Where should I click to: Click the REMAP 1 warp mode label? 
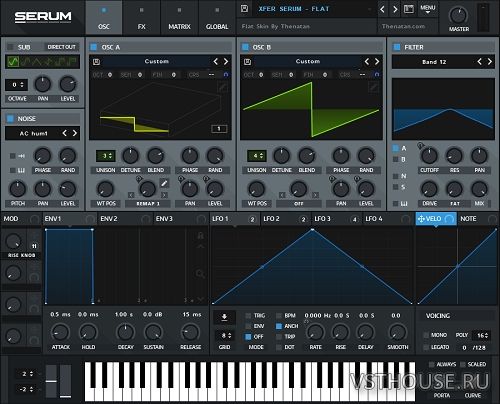[148, 204]
